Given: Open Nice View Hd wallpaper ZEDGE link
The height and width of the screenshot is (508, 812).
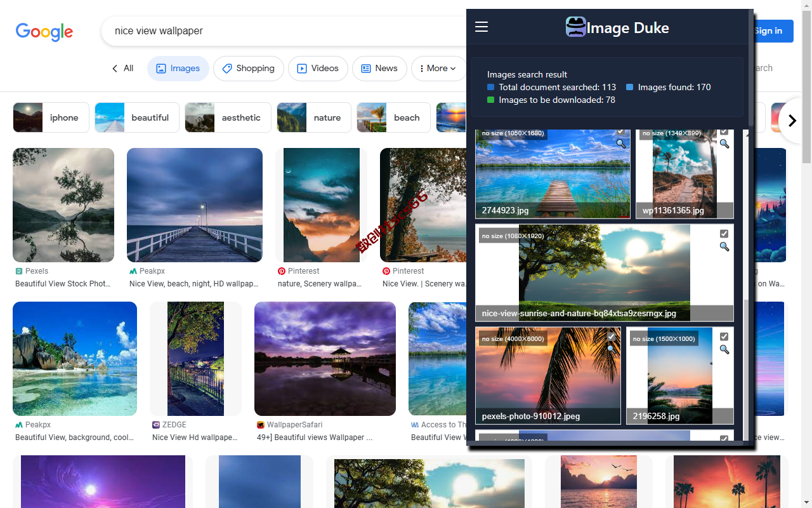Looking at the screenshot, I should tap(195, 438).
